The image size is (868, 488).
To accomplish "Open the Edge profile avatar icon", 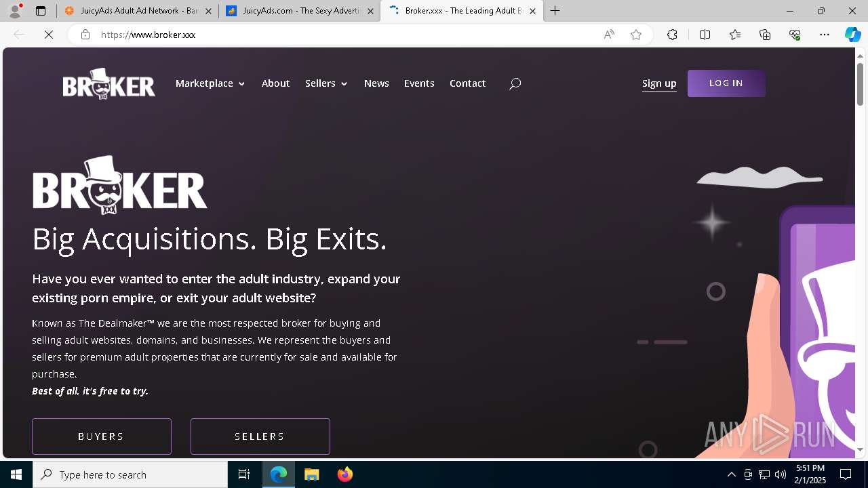I will 14,11.
